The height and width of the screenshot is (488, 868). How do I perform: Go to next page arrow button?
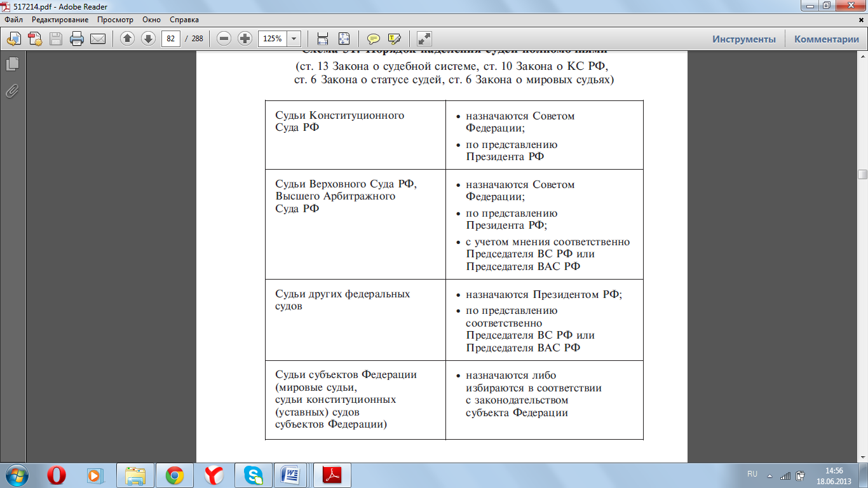148,39
